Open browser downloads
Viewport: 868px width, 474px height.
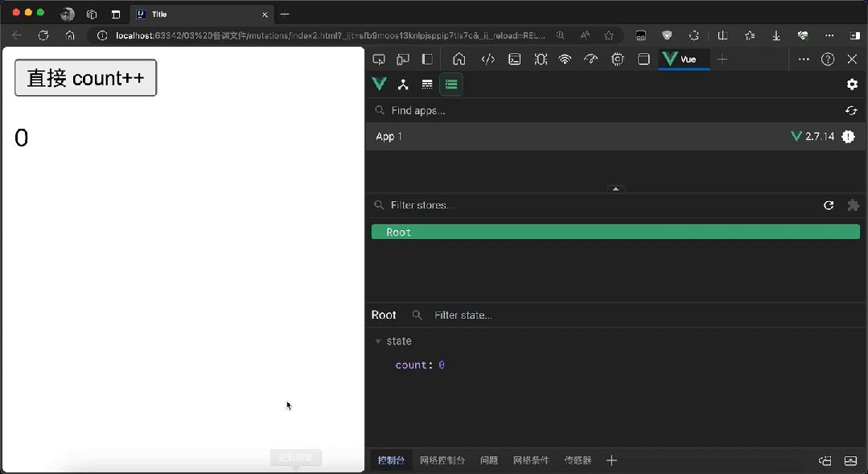776,35
